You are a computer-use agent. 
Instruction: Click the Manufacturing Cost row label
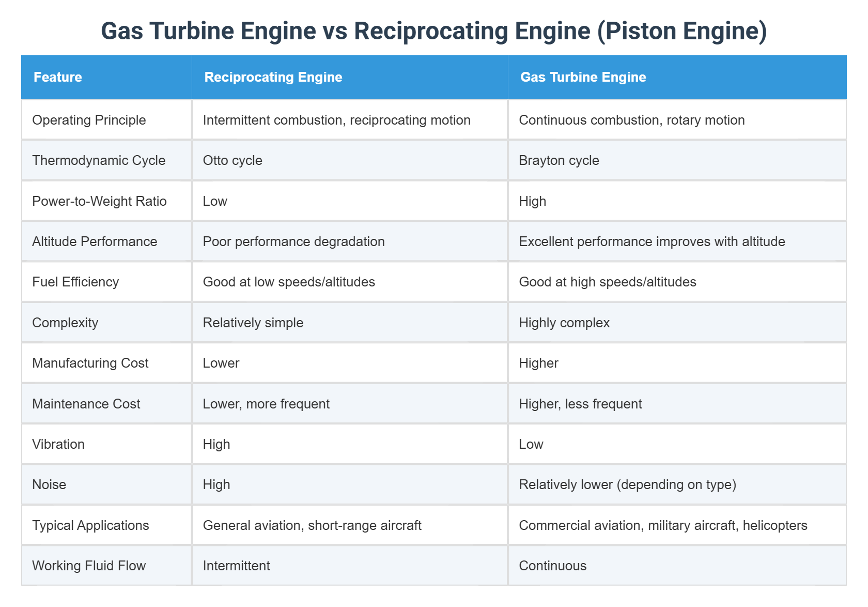(x=90, y=363)
